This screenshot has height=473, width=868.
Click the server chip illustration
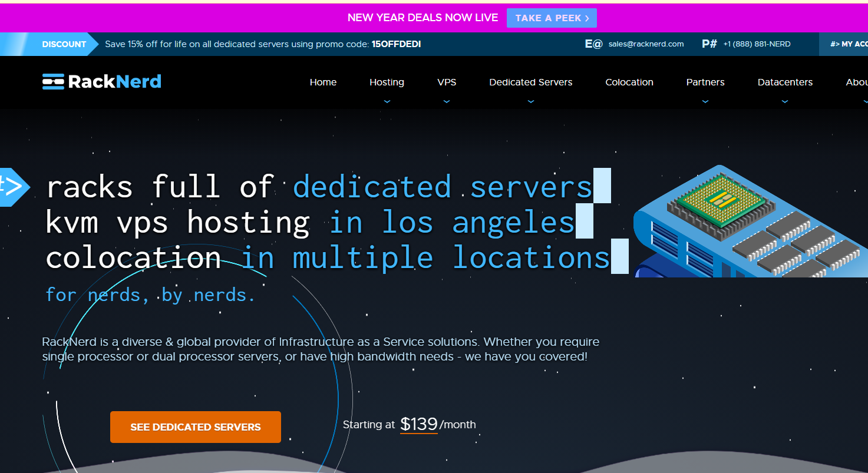click(750, 221)
